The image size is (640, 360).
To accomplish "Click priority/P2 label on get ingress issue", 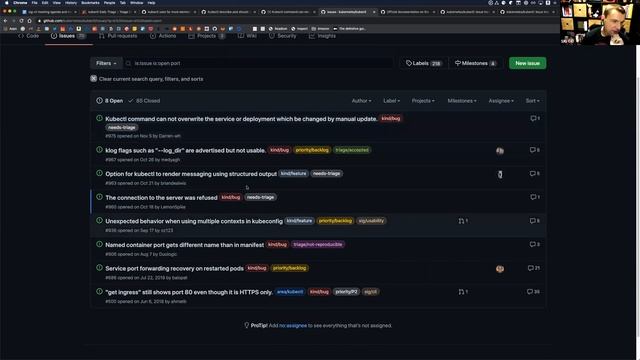I will click(x=346, y=292).
